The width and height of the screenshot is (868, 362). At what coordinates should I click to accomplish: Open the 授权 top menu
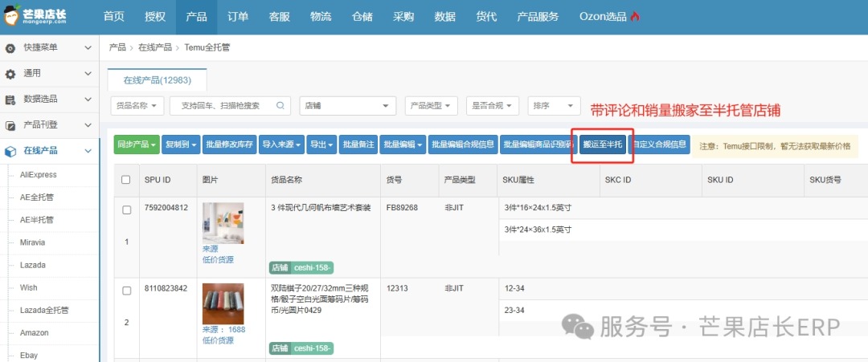point(155,17)
